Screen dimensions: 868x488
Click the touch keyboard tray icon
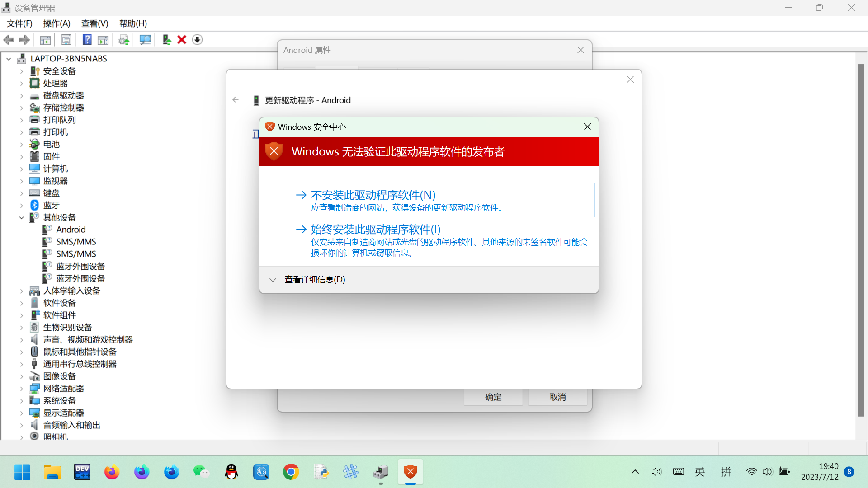[x=679, y=472]
